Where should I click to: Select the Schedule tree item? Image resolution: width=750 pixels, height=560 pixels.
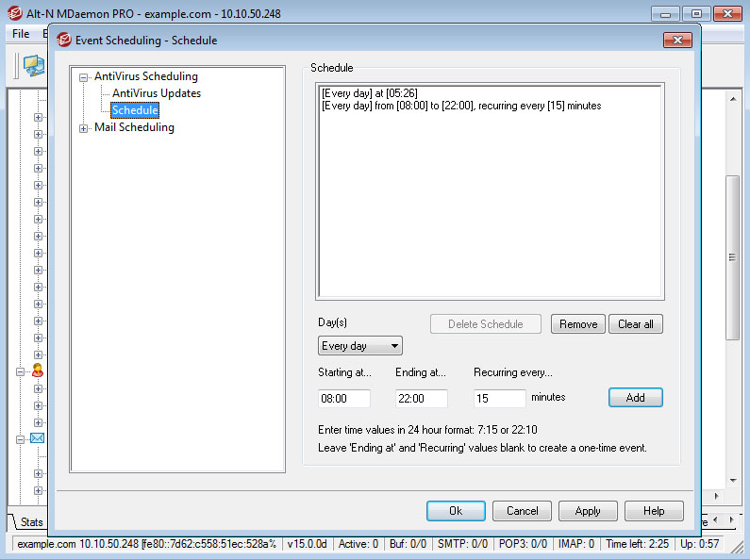click(135, 110)
